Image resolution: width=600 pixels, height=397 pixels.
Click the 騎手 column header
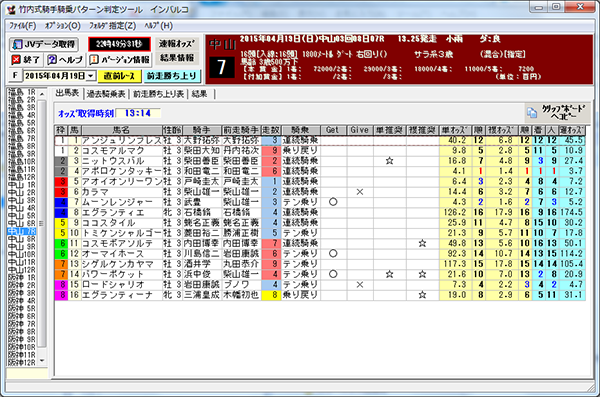tap(202, 130)
